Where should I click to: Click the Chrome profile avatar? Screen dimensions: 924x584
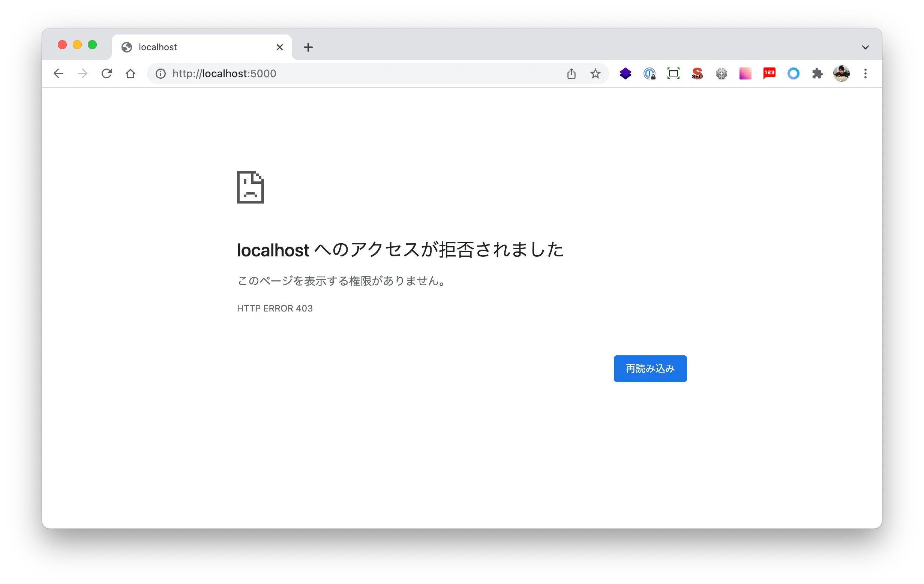[841, 73]
